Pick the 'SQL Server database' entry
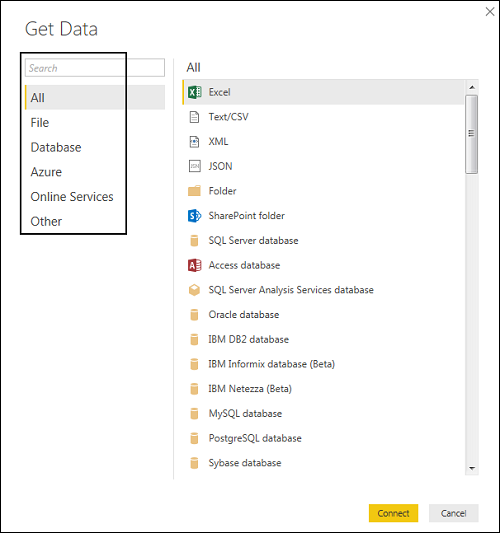 (253, 241)
